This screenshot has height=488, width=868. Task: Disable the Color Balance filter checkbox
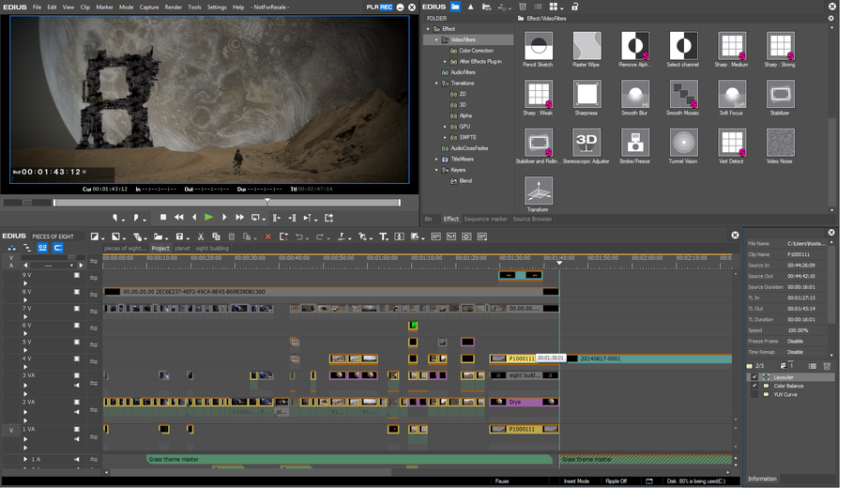[754, 386]
